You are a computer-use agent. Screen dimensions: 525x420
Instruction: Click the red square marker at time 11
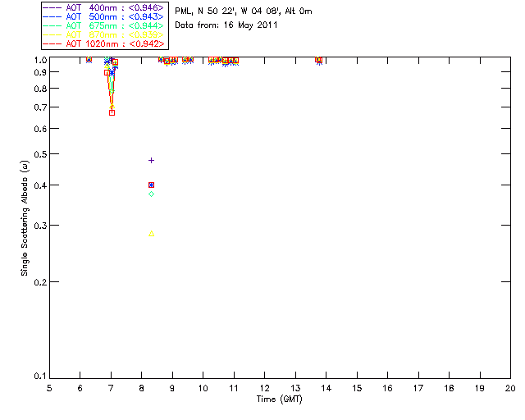coord(235,61)
